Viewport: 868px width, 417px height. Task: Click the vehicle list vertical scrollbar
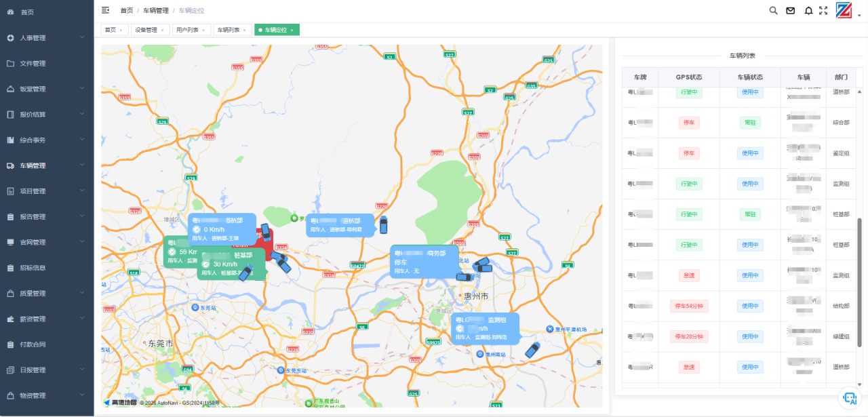click(860, 271)
